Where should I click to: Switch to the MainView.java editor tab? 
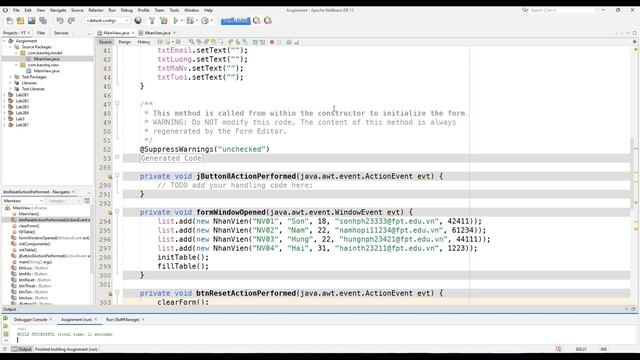(116, 33)
